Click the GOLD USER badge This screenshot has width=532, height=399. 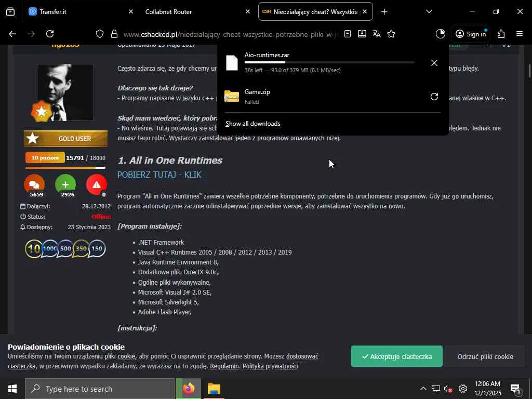[x=66, y=138]
